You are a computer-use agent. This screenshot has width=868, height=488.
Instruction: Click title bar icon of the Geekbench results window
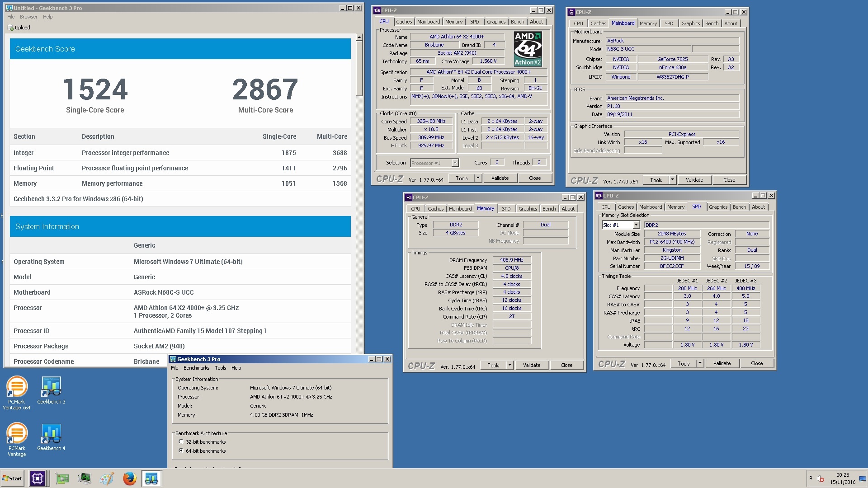click(x=9, y=8)
